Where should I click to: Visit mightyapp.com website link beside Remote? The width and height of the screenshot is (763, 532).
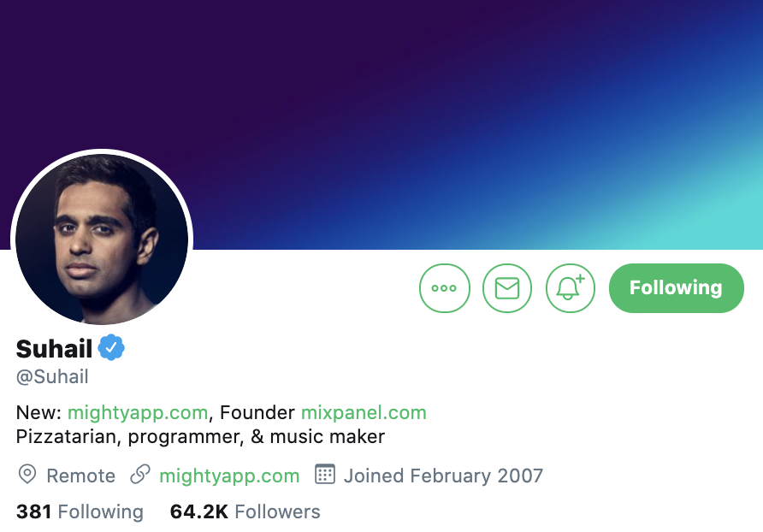pos(229,476)
